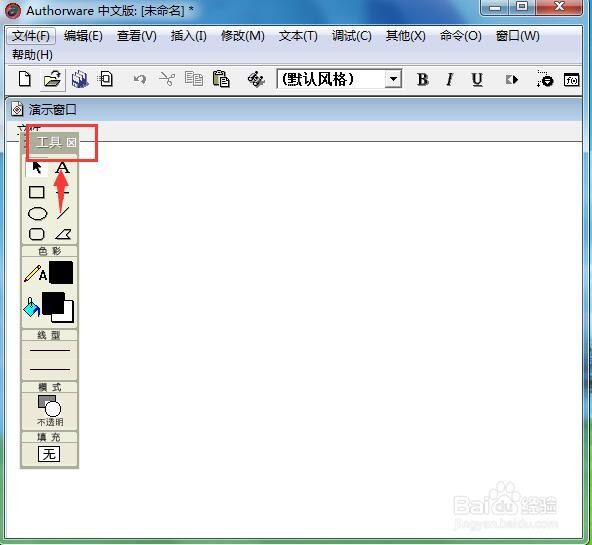The height and width of the screenshot is (545, 592).
Task: Click the 不透明 mode selector
Action: 49,411
